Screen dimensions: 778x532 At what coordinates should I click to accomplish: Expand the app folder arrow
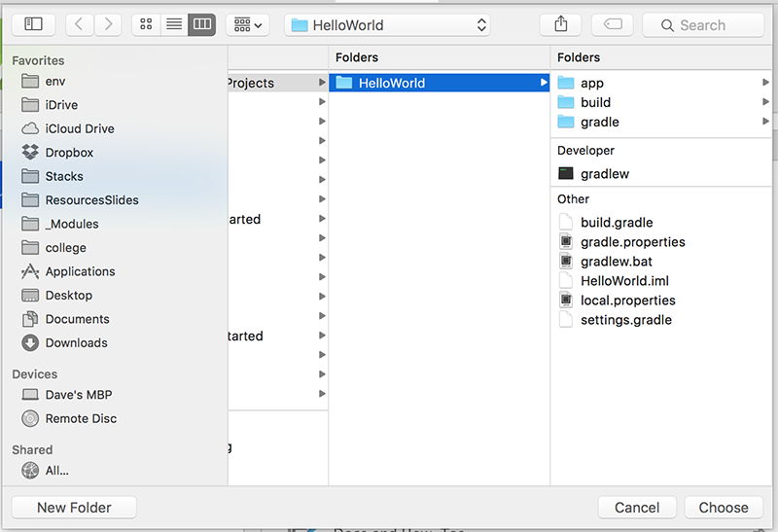(x=765, y=83)
